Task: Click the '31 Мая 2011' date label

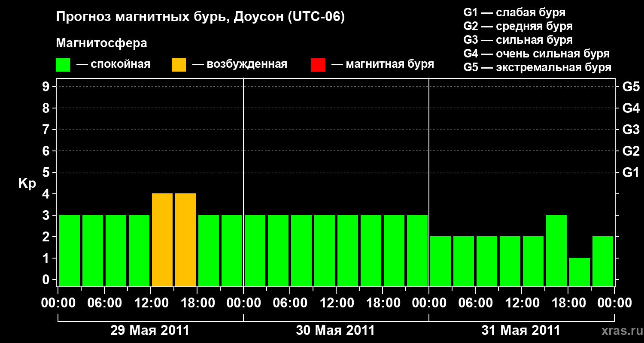Action: click(521, 330)
